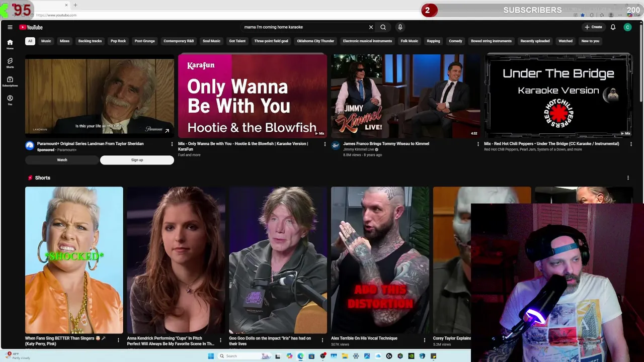Open a new browser tab with plus
644x362 pixels.
(x=75, y=5)
